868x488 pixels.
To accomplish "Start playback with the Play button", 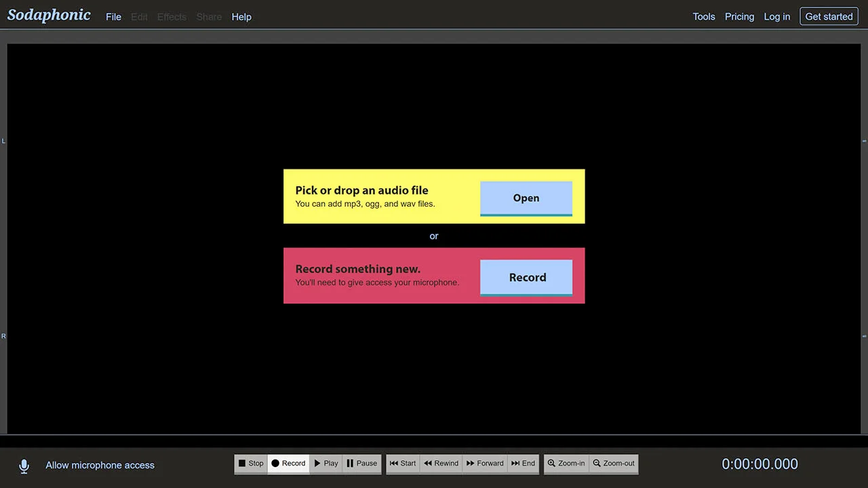I will coord(326,464).
